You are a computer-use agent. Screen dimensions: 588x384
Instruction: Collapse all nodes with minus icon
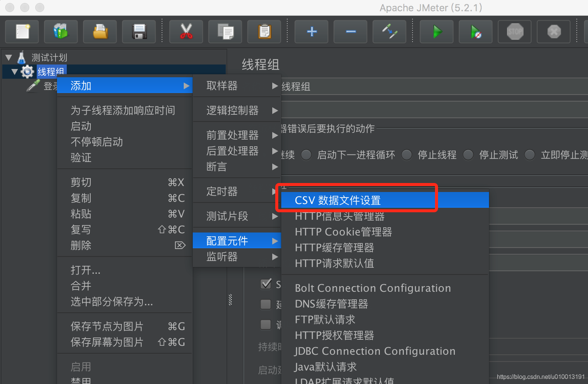point(351,31)
